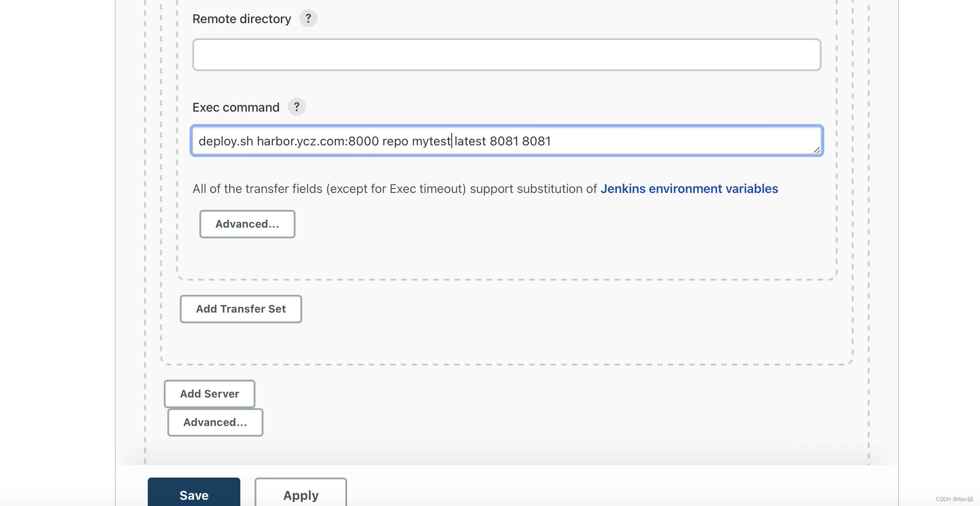Click the transfer fields substitution note text
980x506 pixels.
coord(394,189)
